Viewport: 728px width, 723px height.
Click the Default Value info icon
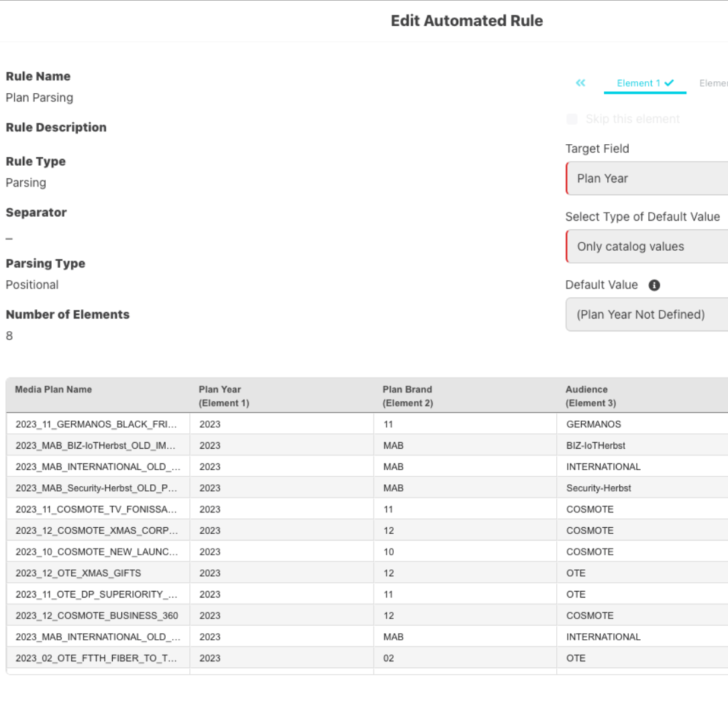(655, 285)
